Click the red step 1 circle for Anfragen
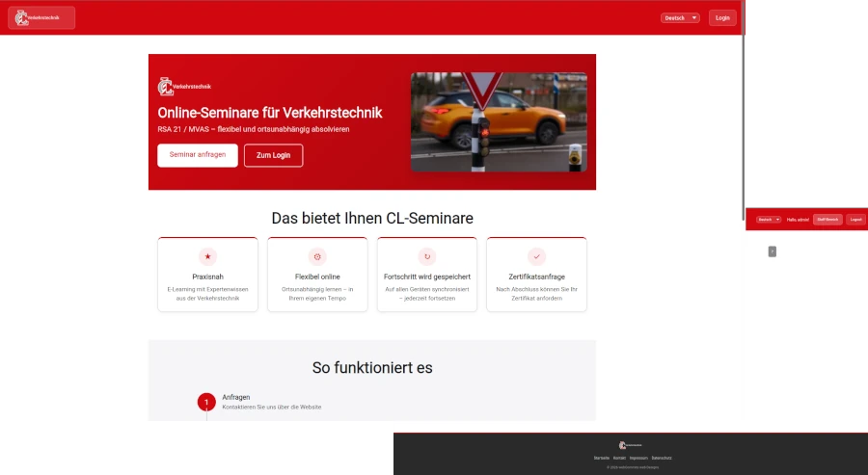The image size is (868, 475). point(206,402)
